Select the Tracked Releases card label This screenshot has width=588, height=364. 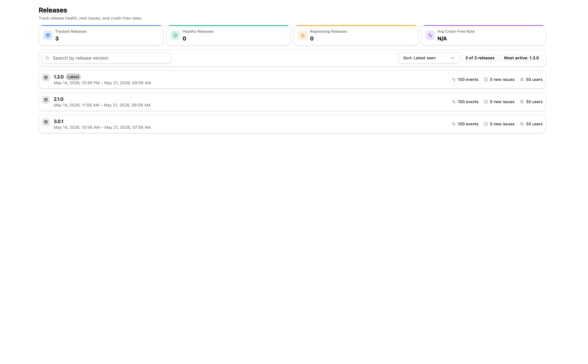tap(71, 31)
